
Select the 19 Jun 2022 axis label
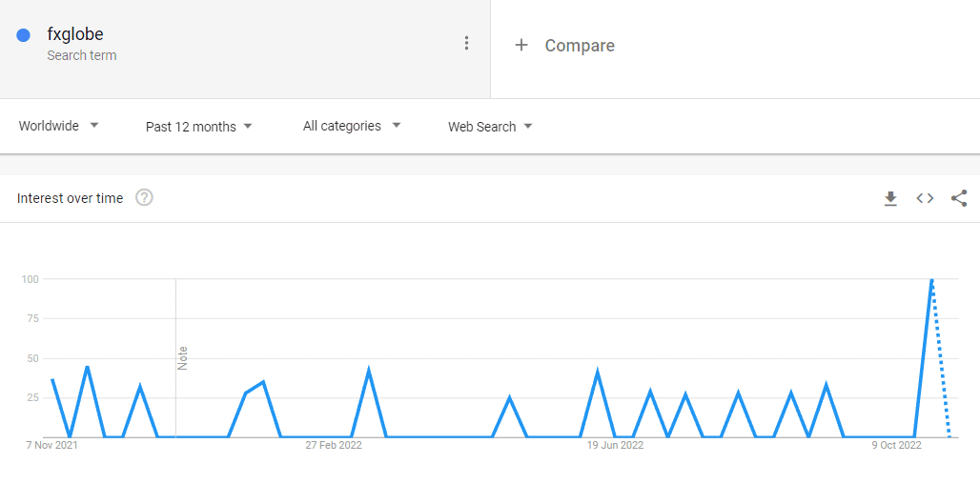[x=615, y=445]
